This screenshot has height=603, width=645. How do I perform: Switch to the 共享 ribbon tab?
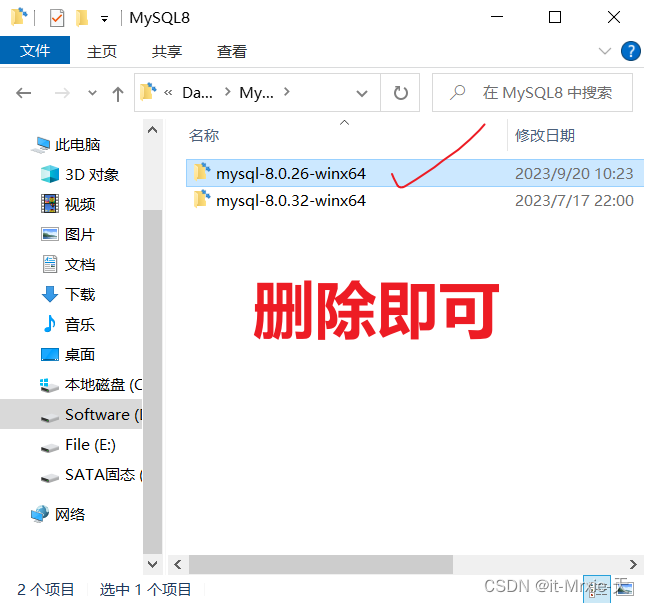pyautogui.click(x=167, y=51)
